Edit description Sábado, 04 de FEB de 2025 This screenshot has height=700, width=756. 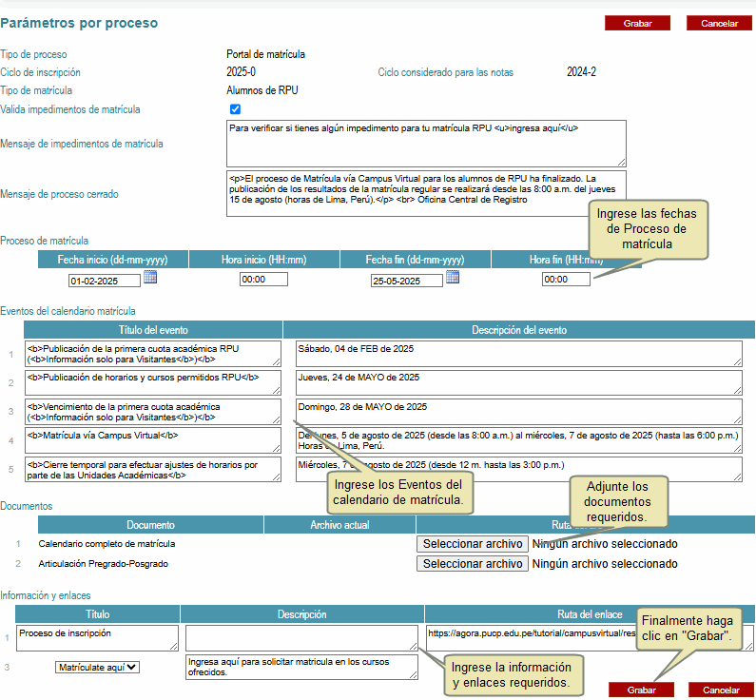click(x=519, y=354)
